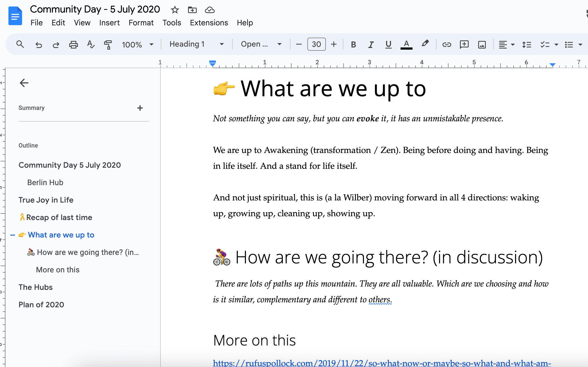The width and height of the screenshot is (588, 367).
Task: Open the text color picker
Action: click(406, 44)
